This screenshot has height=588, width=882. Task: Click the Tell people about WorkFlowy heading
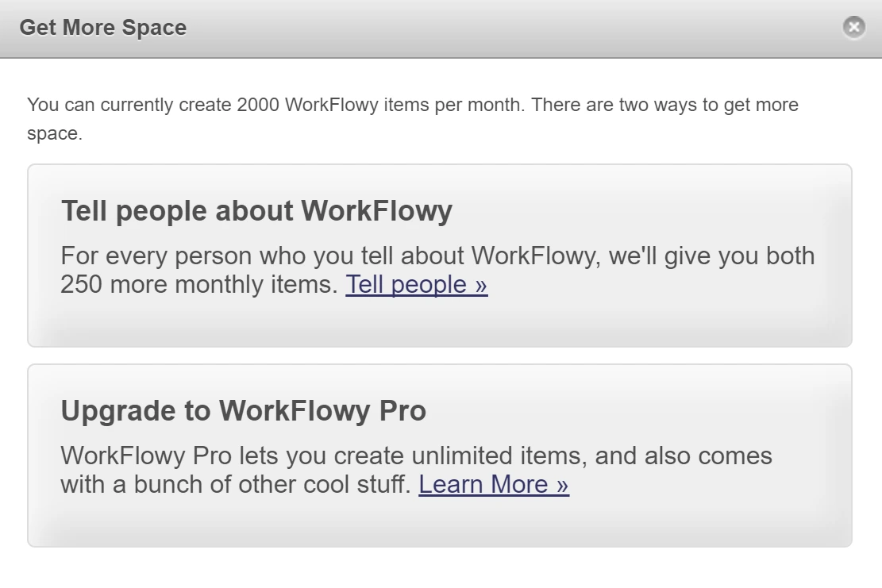[256, 211]
